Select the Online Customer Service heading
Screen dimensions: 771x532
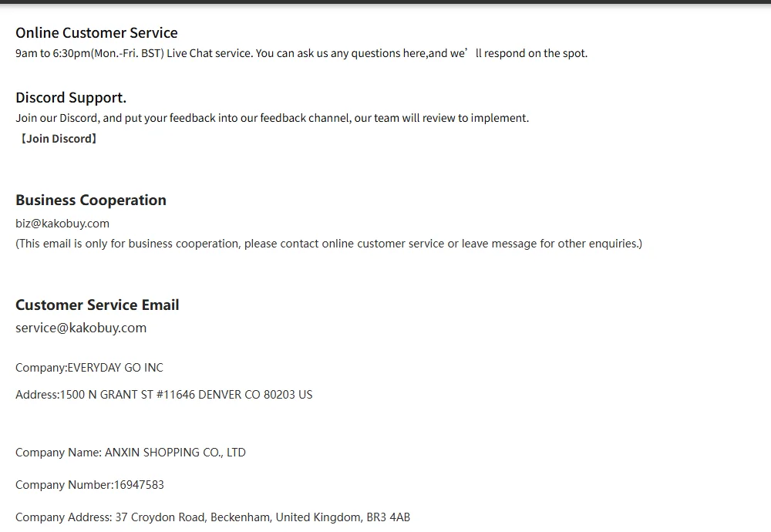pos(96,33)
